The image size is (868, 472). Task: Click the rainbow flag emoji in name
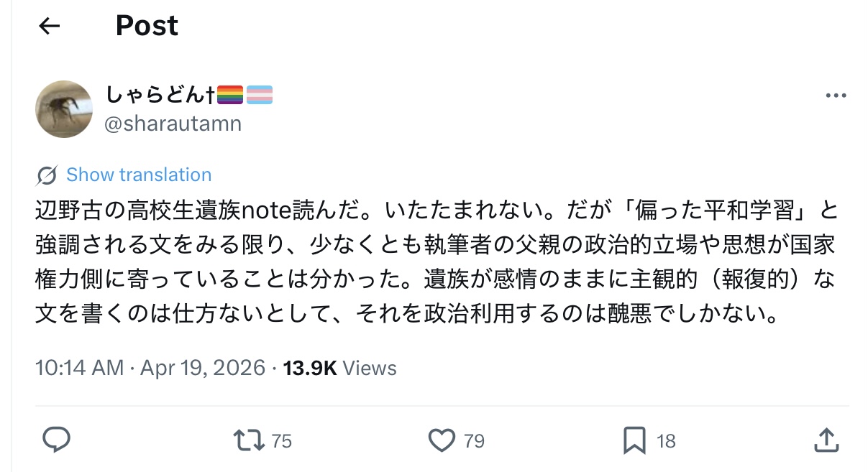pyautogui.click(x=230, y=95)
